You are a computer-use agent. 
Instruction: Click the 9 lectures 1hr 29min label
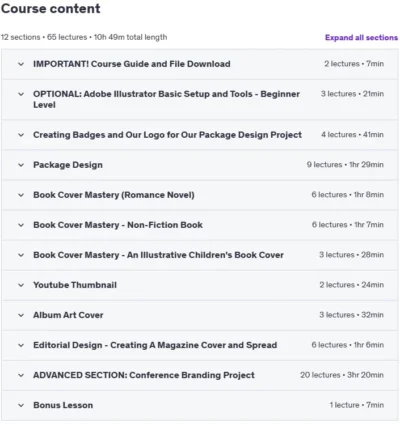[x=345, y=165]
